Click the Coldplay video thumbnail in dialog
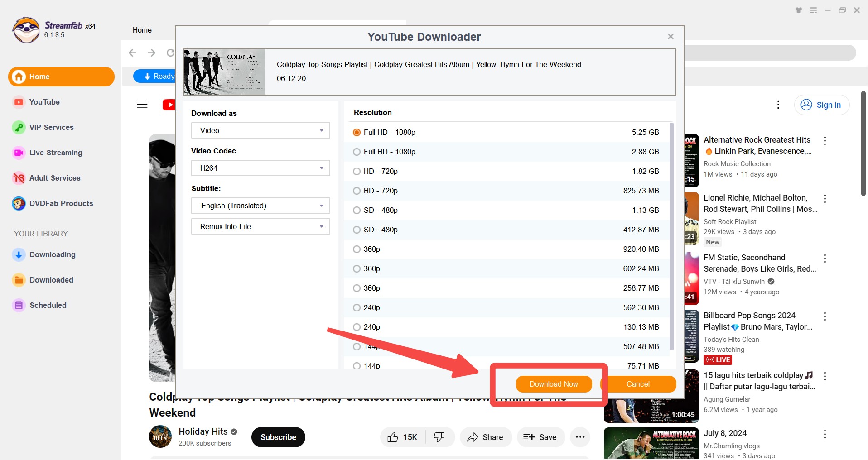This screenshot has width=868, height=460. click(224, 72)
